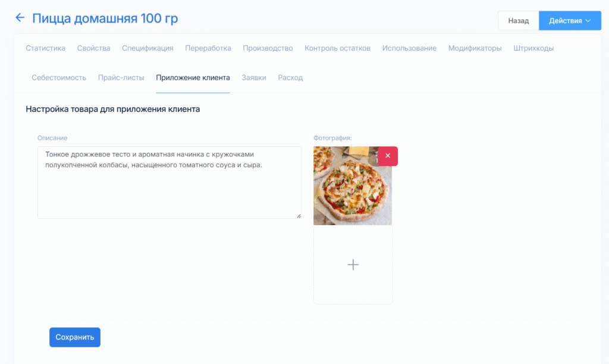Select the Модификаторы tab
Image resolution: width=609 pixels, height=364 pixels.
point(475,48)
